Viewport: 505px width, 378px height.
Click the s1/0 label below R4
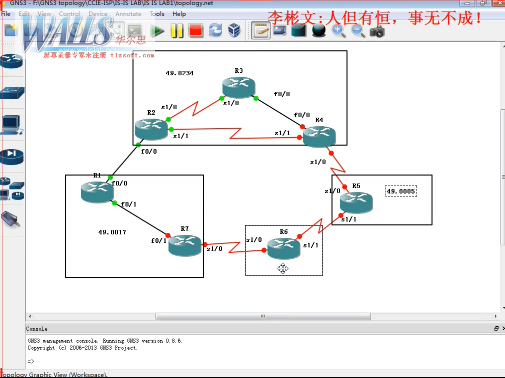pos(318,162)
